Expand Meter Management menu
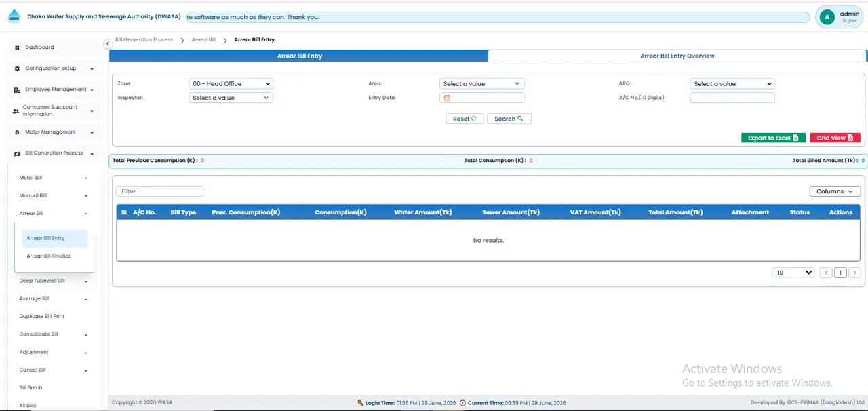 coord(92,132)
